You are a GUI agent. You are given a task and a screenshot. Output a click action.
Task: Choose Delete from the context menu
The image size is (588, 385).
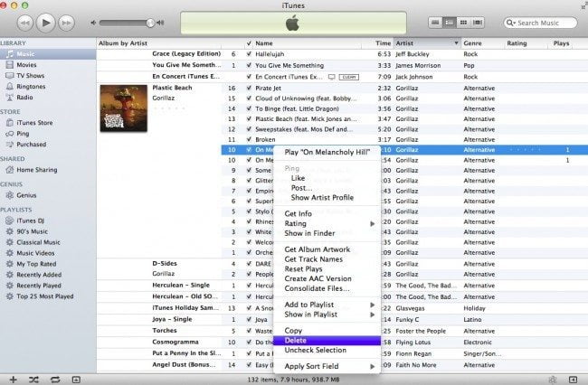click(327, 341)
